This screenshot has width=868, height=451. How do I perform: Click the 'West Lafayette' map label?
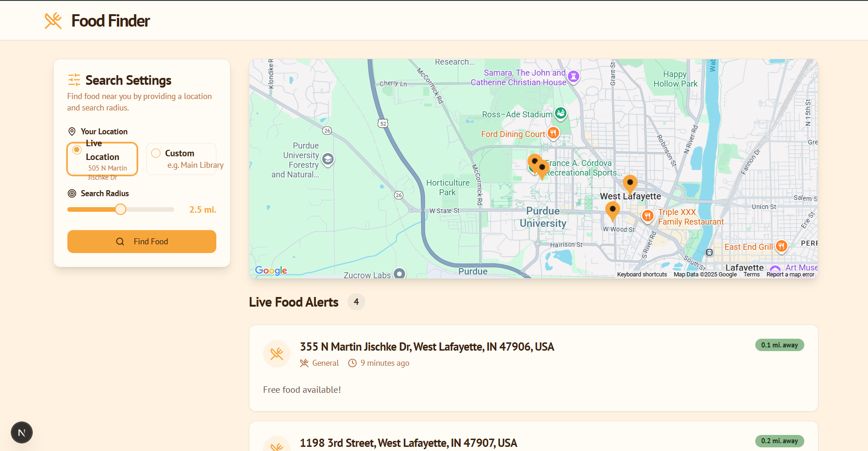(631, 196)
